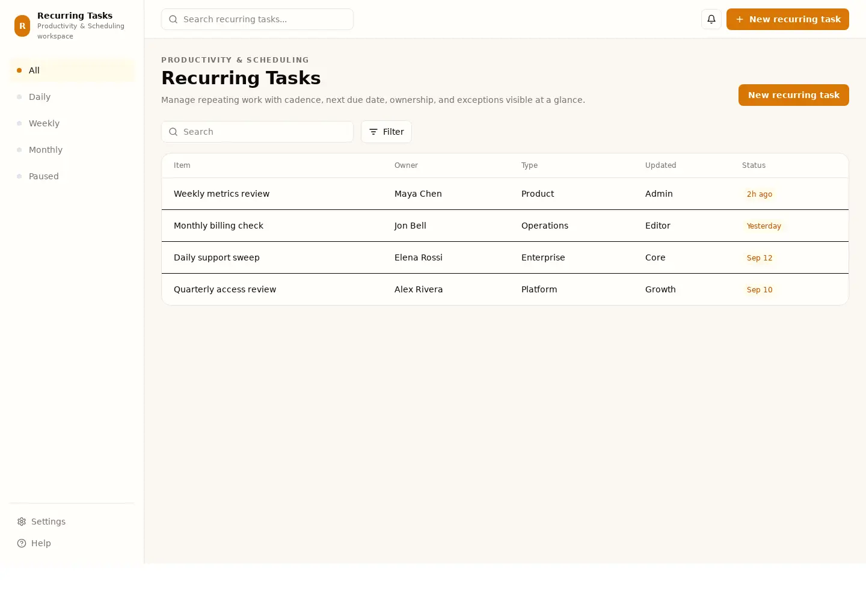
Task: Click the Sep 10 status badge
Action: click(760, 290)
